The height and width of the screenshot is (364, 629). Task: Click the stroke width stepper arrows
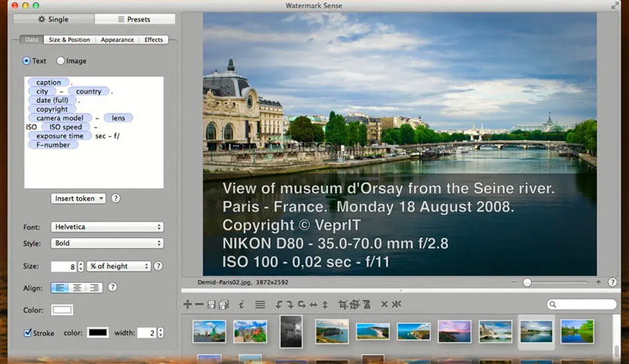[x=160, y=332]
